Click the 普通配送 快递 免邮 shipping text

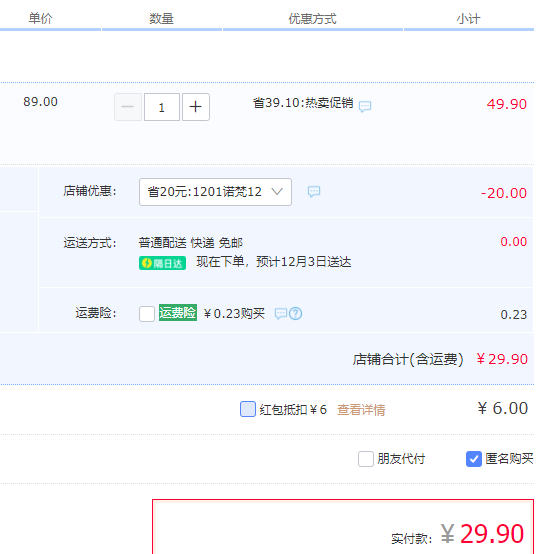click(x=191, y=243)
